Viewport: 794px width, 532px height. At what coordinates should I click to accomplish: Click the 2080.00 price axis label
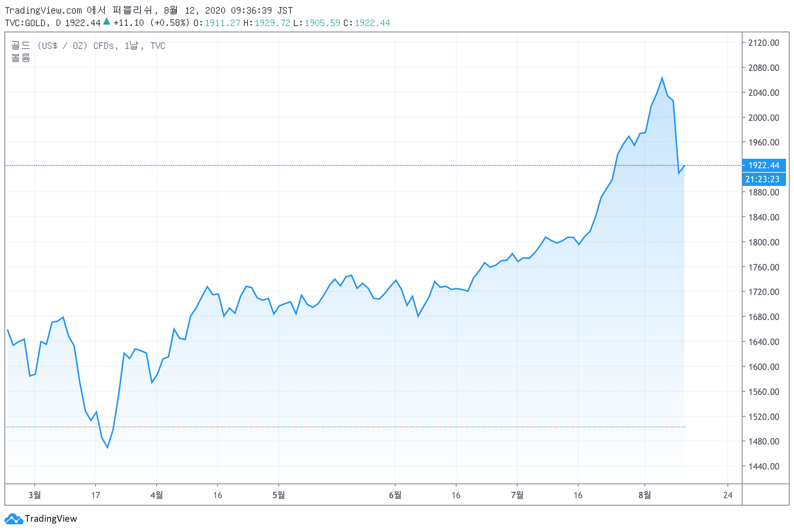[764, 68]
